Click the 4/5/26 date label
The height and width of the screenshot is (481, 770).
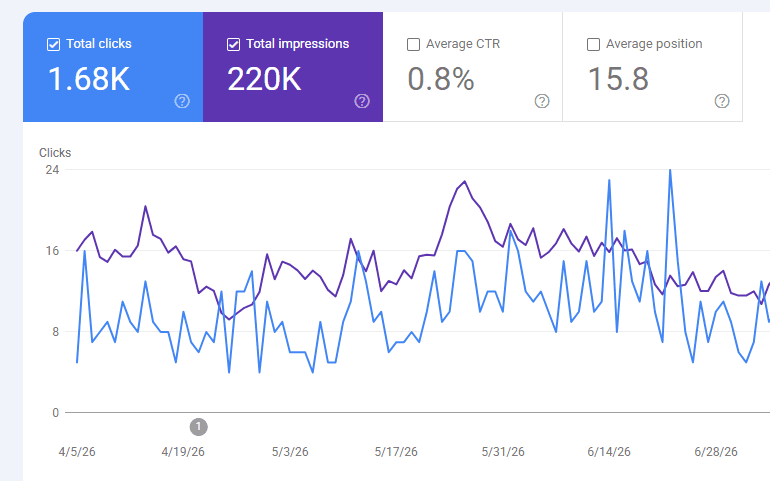pyautogui.click(x=77, y=452)
